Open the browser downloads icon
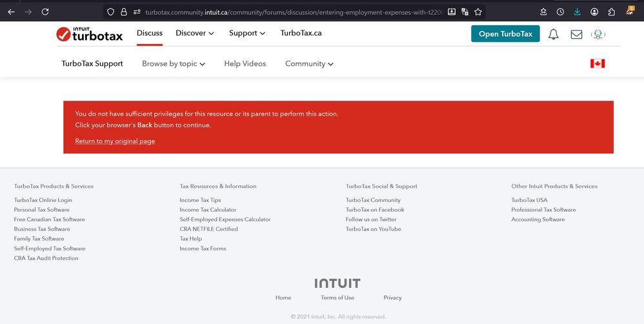The image size is (644, 324). 577,12
